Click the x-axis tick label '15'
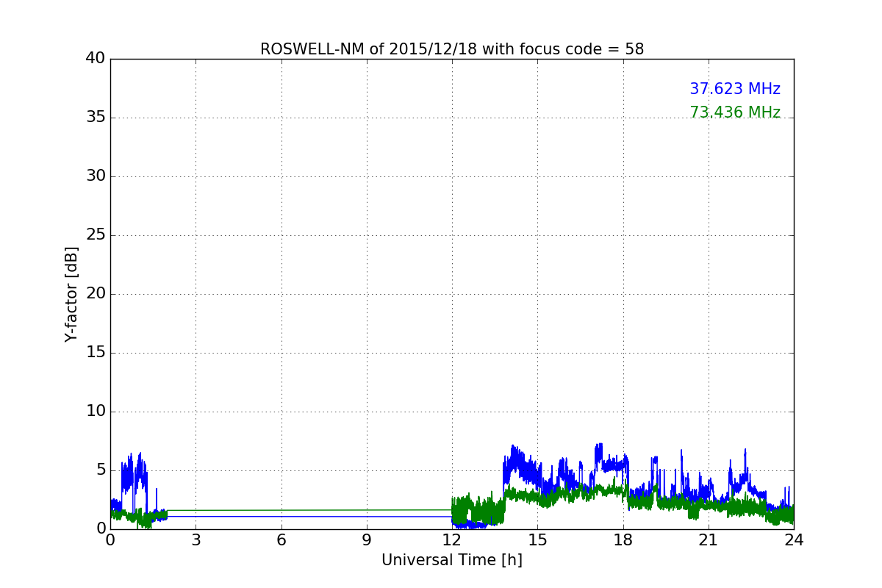The image size is (882, 588). [x=537, y=540]
